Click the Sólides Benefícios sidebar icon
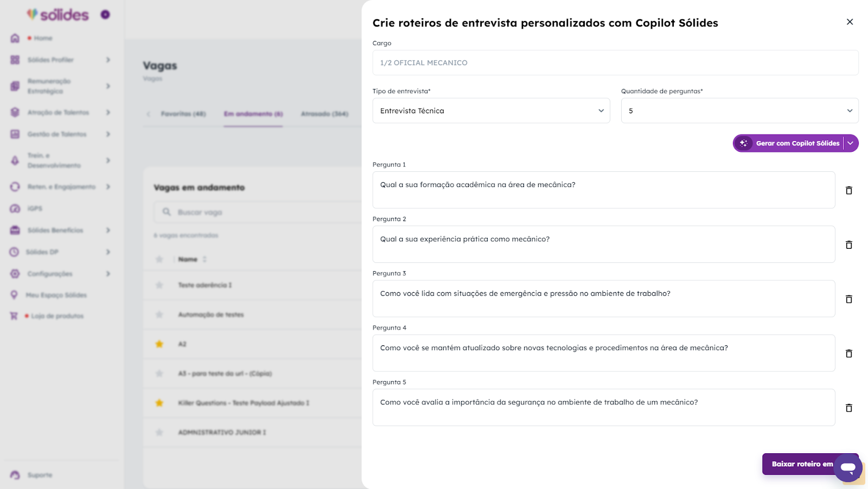868x489 pixels. [15, 230]
